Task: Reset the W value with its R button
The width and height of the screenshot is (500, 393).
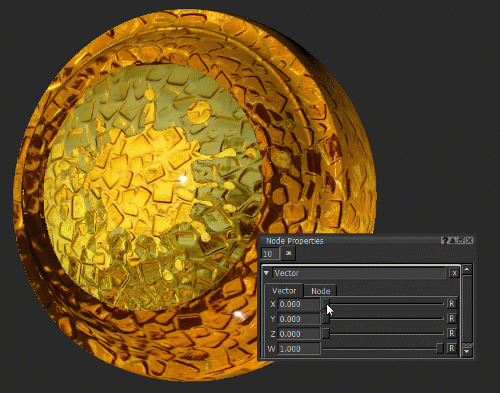Action: click(451, 348)
